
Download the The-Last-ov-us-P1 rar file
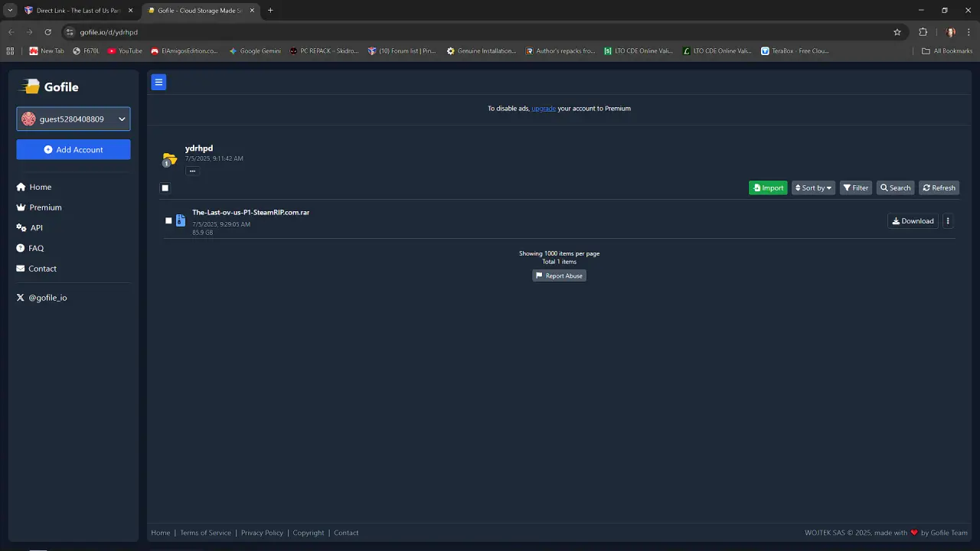(x=913, y=221)
